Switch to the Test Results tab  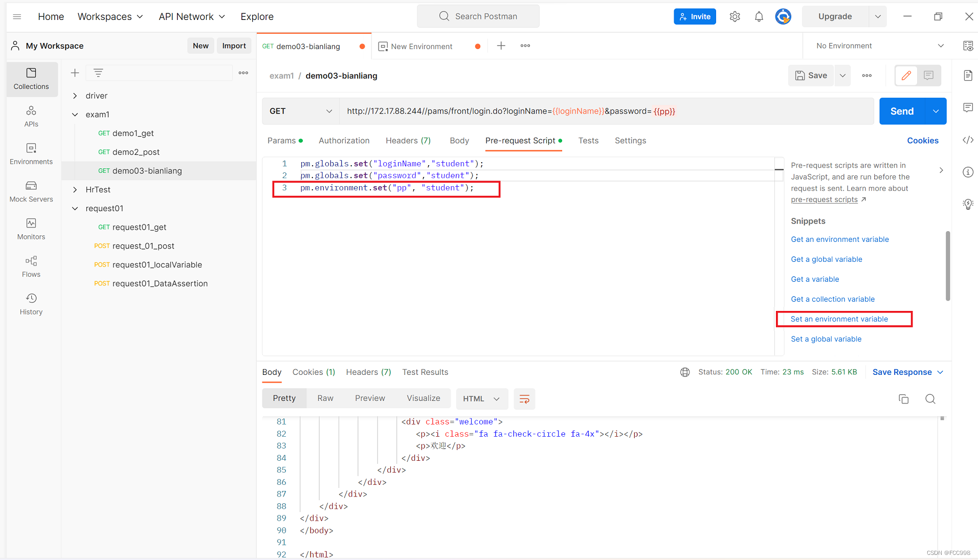coord(425,372)
